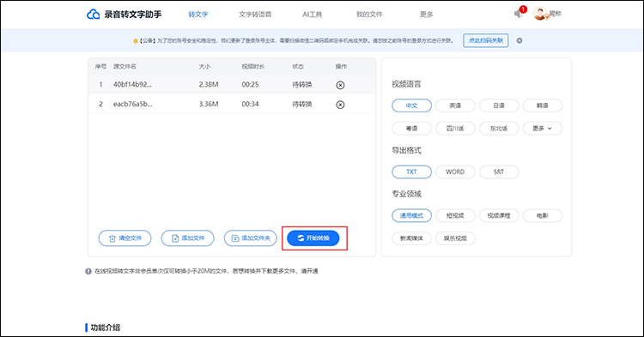Click file name eacb76a5b... in the list
This screenshot has width=644, height=337.
(x=132, y=104)
